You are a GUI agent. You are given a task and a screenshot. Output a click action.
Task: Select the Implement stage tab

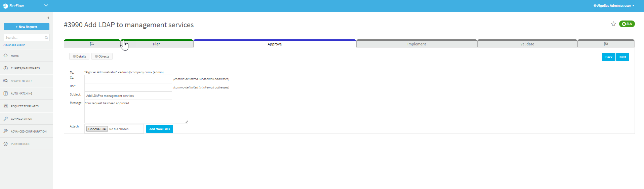click(x=416, y=44)
